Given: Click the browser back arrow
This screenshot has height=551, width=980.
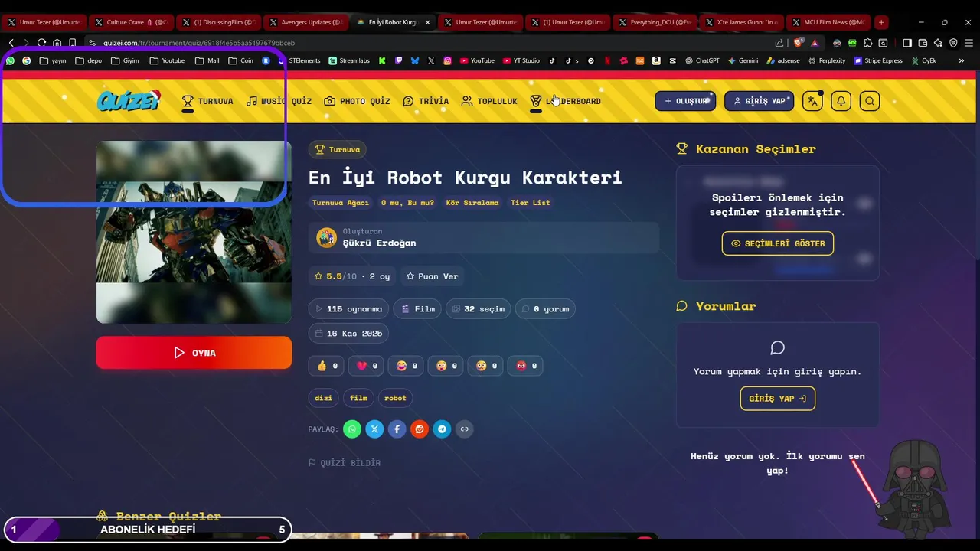Looking at the screenshot, I should pos(11,43).
